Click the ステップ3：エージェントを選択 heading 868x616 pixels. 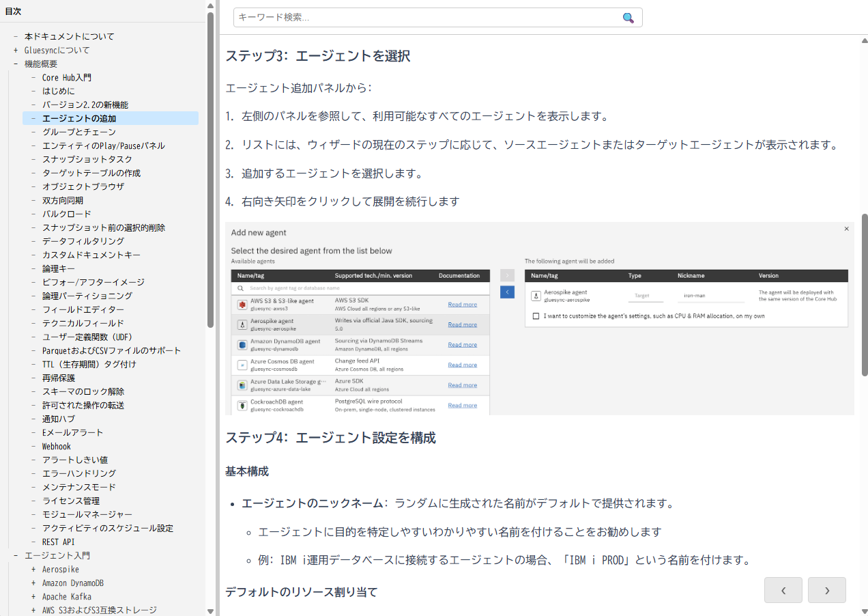pos(318,56)
